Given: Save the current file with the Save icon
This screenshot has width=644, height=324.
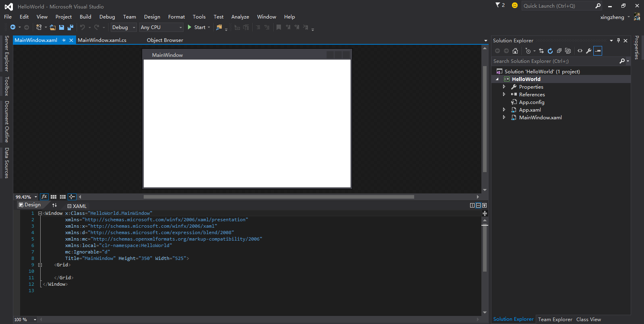Looking at the screenshot, I should (x=62, y=27).
